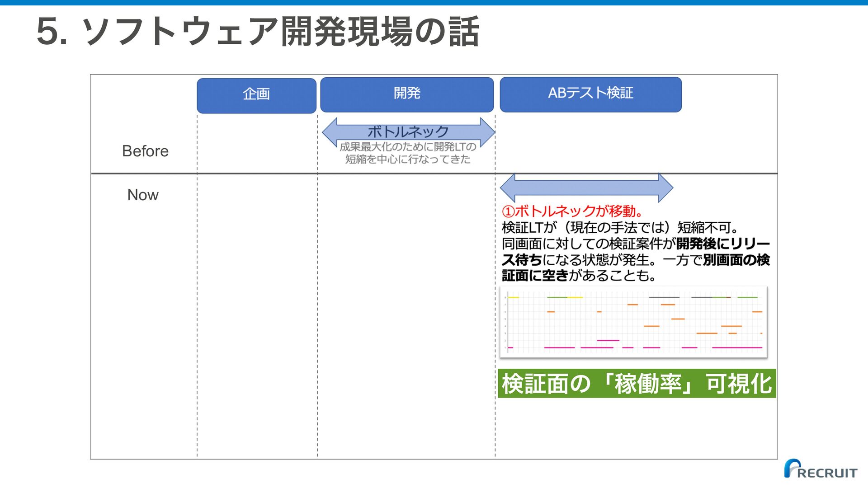Viewport: 868px width, 488px height.
Task: Select the Now row label
Action: click(143, 195)
